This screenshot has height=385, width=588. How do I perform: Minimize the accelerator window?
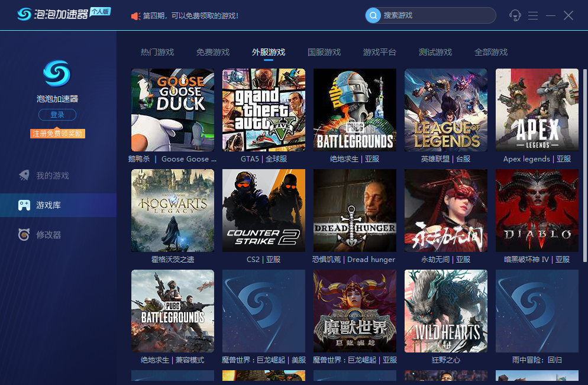[551, 15]
